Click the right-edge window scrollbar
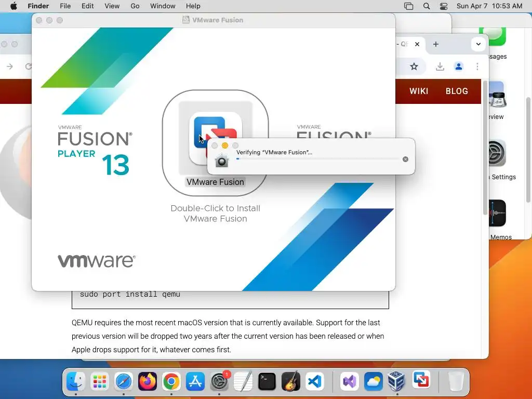This screenshot has width=532, height=399. 528,149
